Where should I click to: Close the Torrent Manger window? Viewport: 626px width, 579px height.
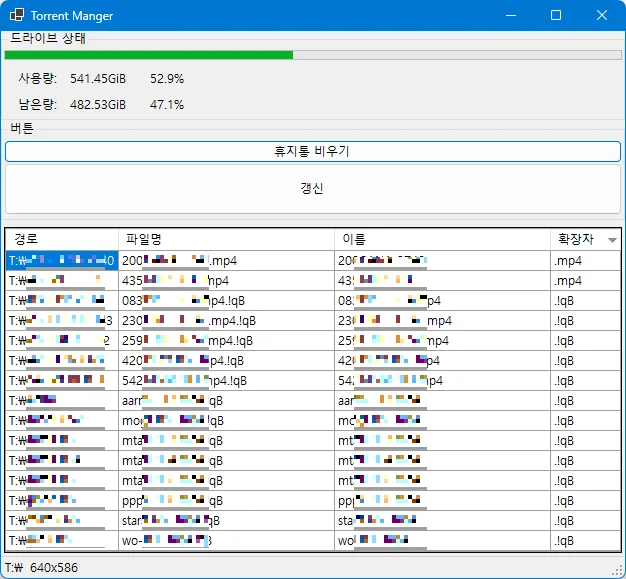click(x=602, y=15)
